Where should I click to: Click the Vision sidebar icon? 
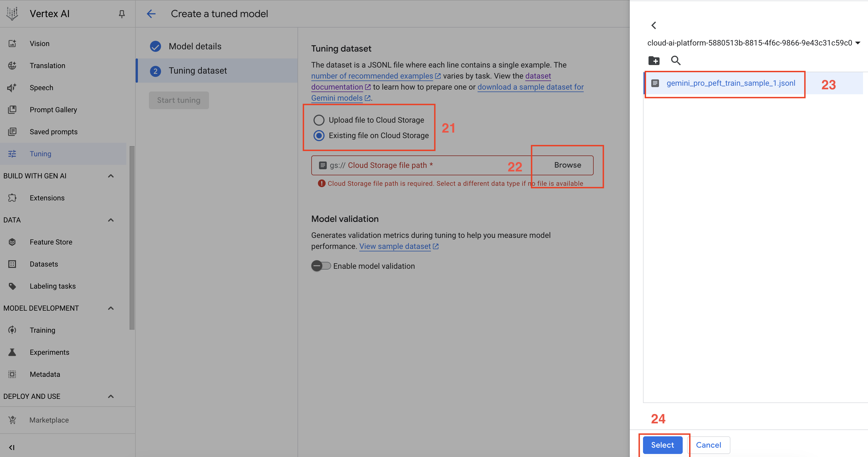click(12, 44)
